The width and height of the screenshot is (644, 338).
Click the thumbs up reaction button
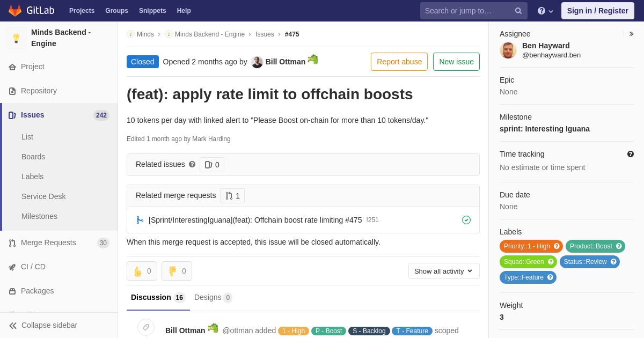[142, 271]
